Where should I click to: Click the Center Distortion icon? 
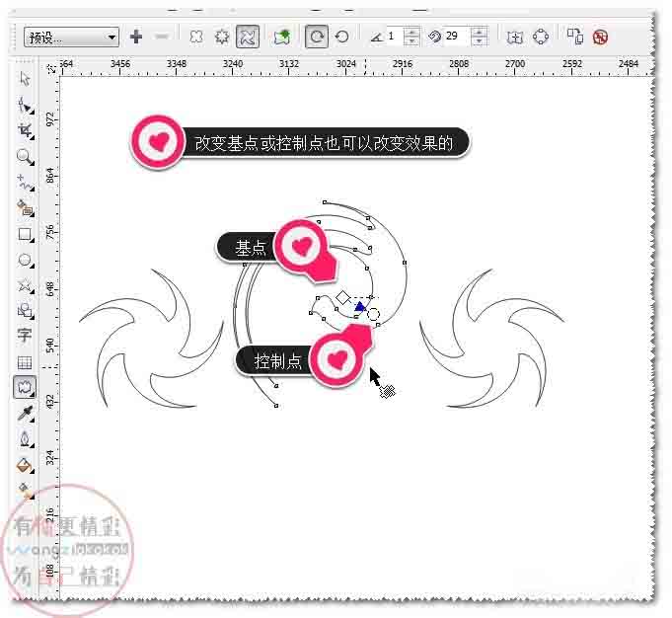[x=514, y=37]
